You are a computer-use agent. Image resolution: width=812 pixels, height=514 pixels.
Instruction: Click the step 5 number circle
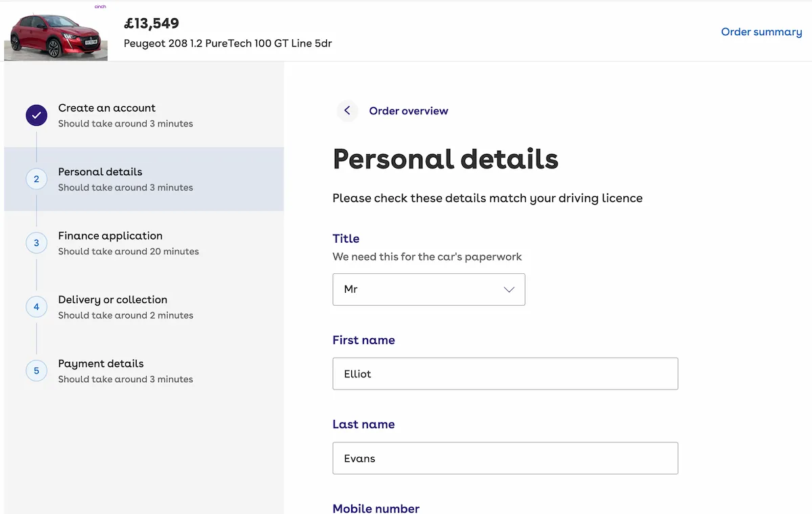37,371
